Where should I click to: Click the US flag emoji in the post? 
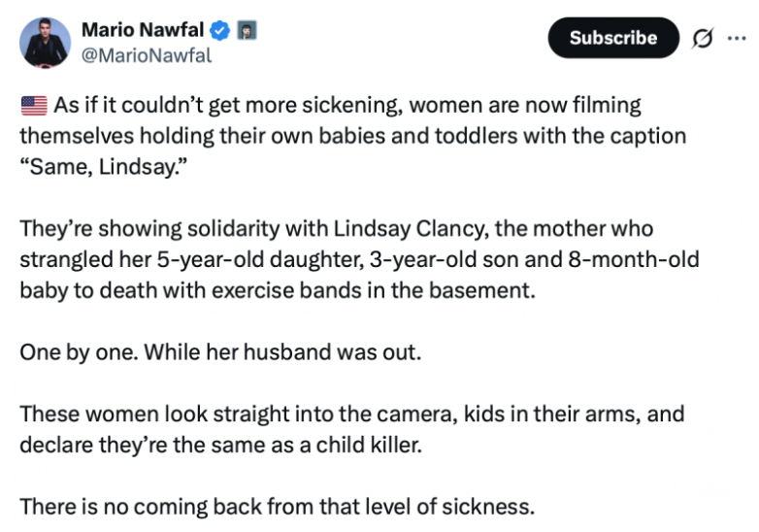[34, 105]
